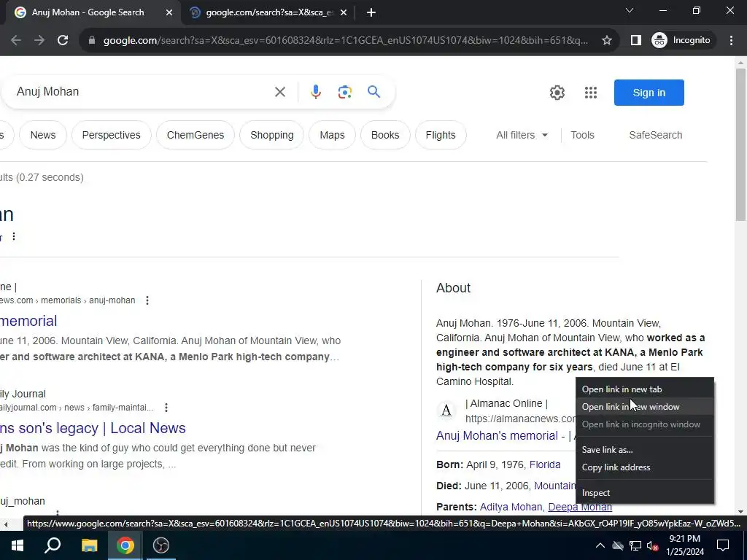Open the Florida link under Born
747x560 pixels.
545,464
